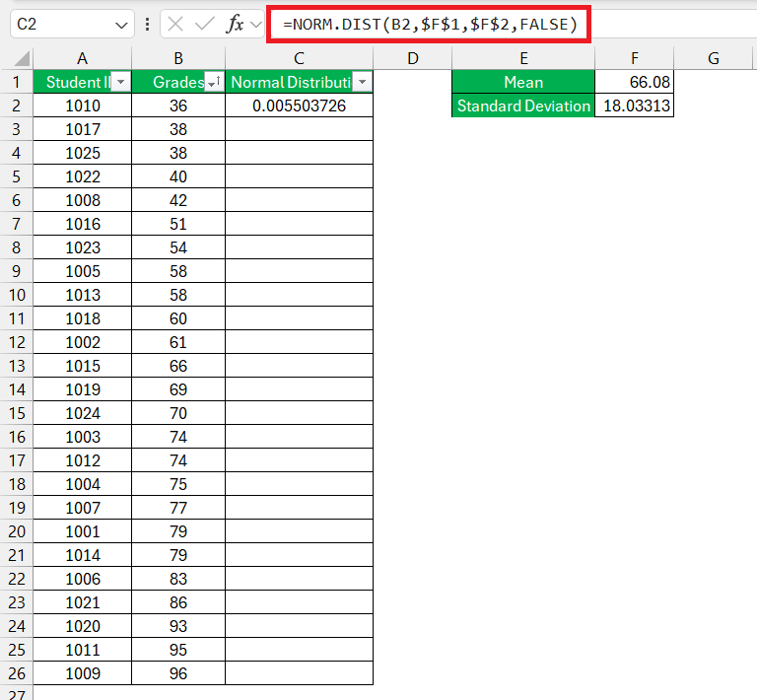Open the Grades sort filter dropdown
757x700 pixels.
(x=214, y=82)
